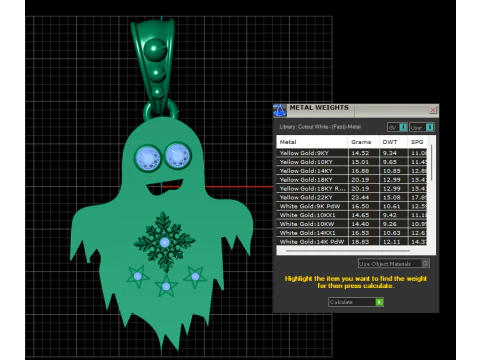Click the Calculate button
This screenshot has height=360, width=480.
click(356, 302)
